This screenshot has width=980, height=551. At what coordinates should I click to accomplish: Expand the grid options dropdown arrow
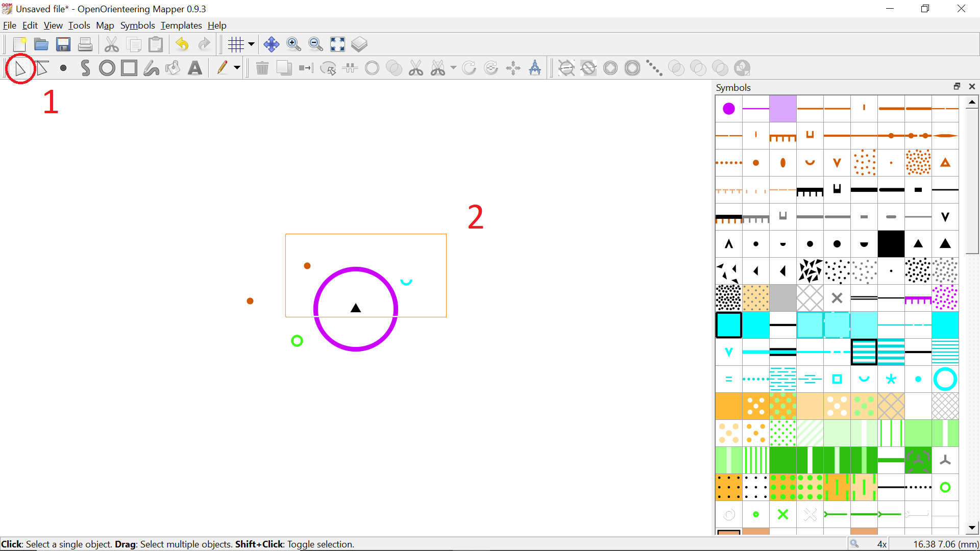click(251, 44)
